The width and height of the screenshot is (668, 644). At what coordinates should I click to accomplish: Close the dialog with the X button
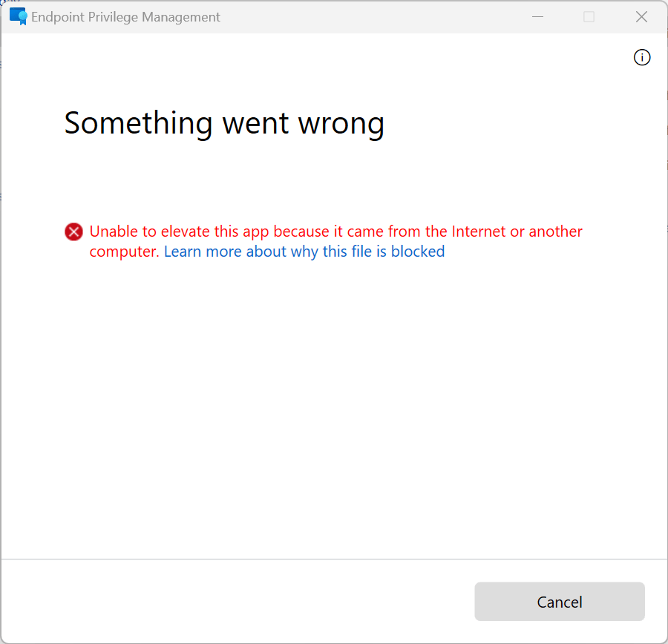pyautogui.click(x=641, y=16)
